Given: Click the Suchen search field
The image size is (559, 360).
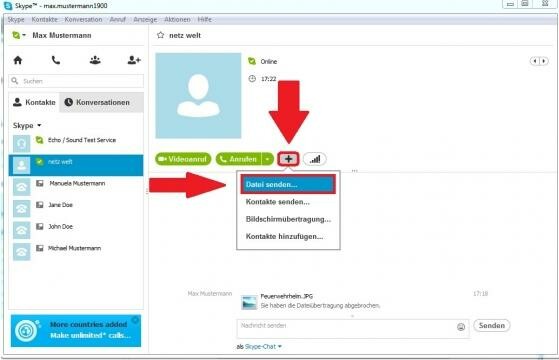Looking at the screenshot, I should pyautogui.click(x=76, y=81).
